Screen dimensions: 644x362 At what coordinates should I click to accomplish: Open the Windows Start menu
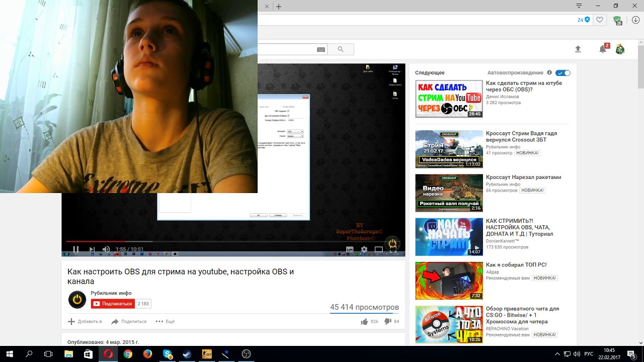9,354
